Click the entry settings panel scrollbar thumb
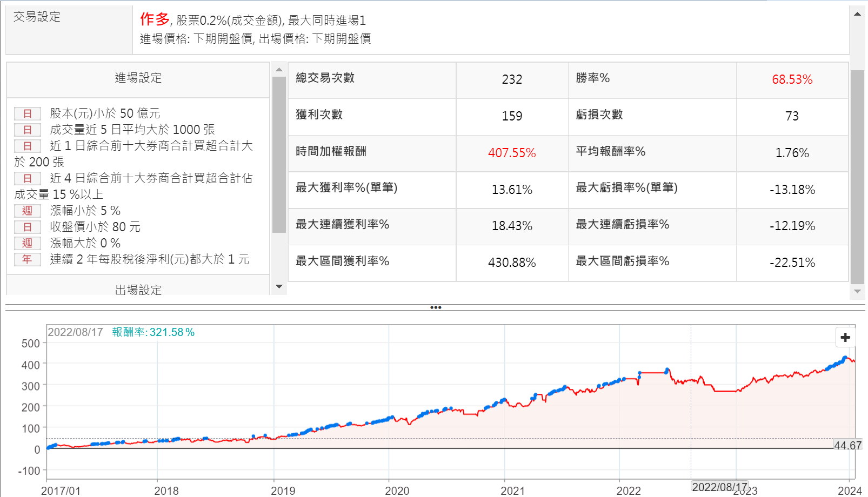Viewport: 868px width, 497px height. (279, 154)
